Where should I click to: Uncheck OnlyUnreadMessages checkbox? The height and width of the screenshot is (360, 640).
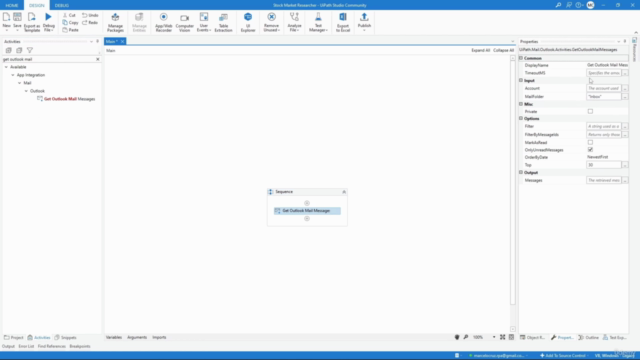(590, 150)
